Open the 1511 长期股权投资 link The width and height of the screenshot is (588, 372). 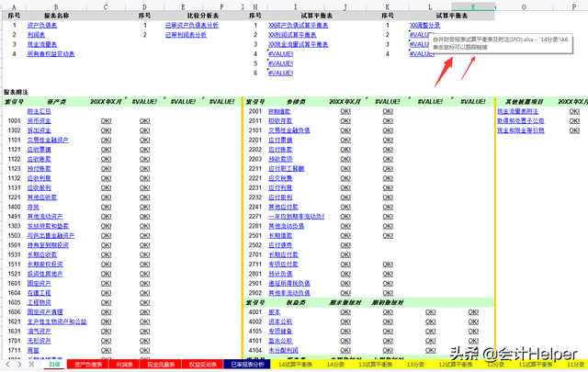(45, 264)
